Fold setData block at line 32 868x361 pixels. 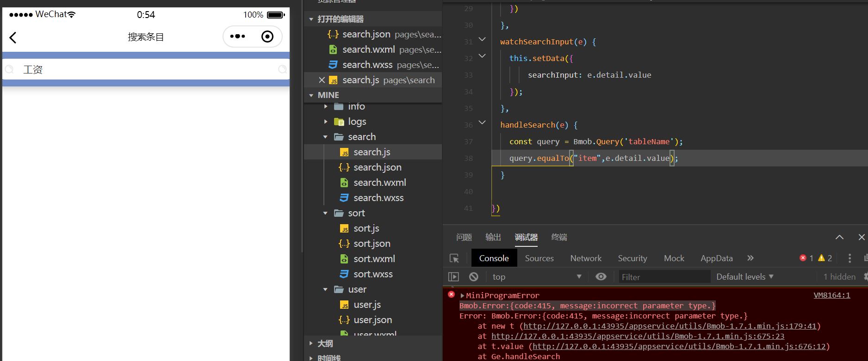coord(482,56)
